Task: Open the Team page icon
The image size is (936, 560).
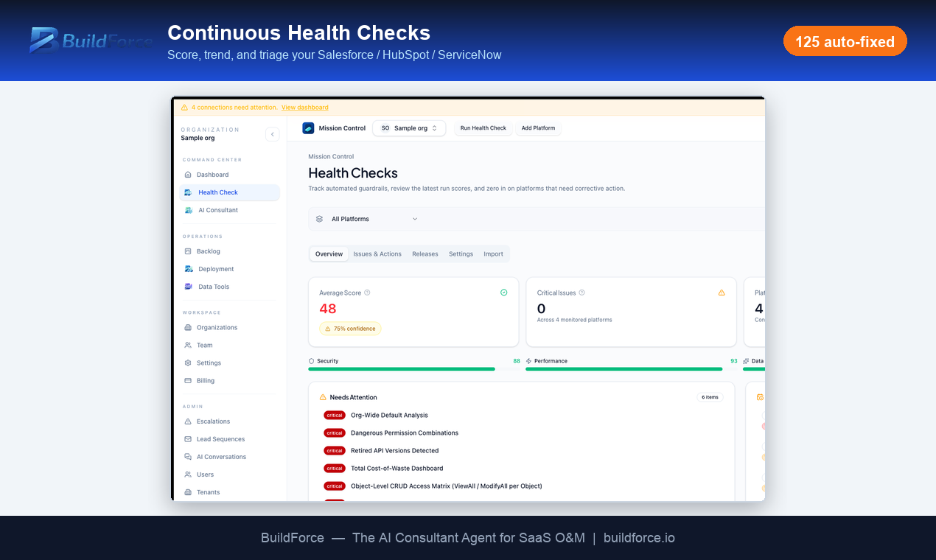Action: [188, 345]
